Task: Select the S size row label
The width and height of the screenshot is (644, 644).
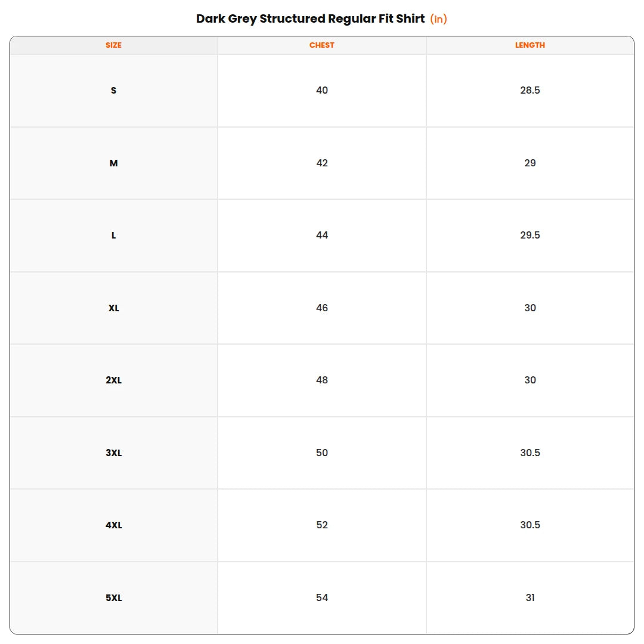Action: tap(114, 91)
